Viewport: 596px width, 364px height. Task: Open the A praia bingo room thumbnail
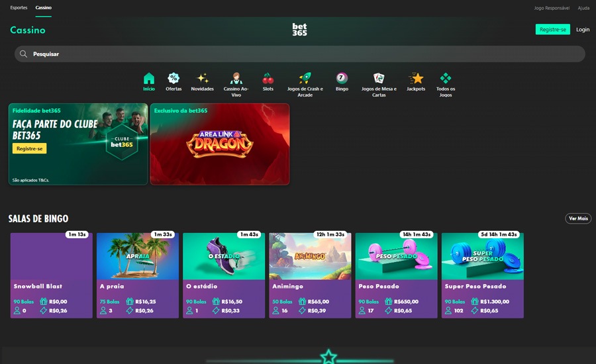pyautogui.click(x=138, y=257)
